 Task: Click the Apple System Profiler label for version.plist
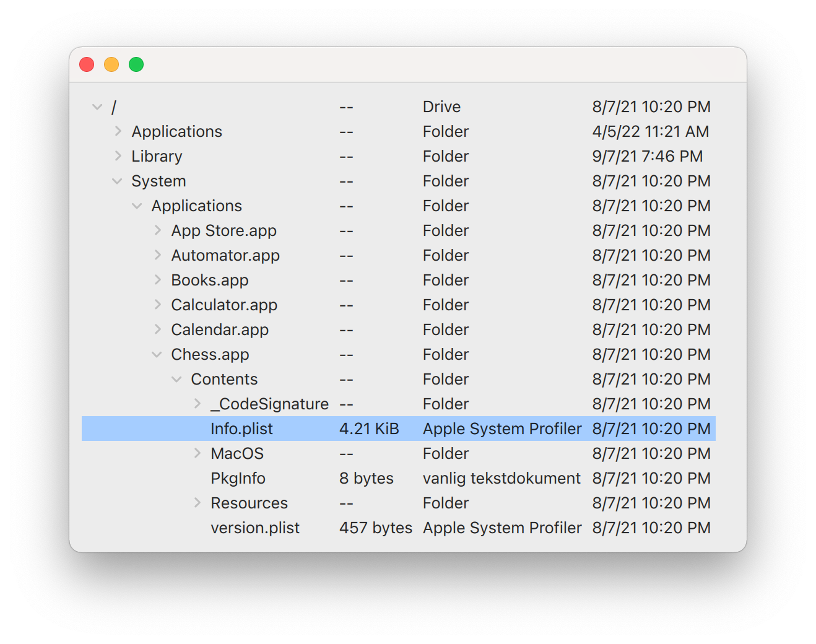[501, 528]
